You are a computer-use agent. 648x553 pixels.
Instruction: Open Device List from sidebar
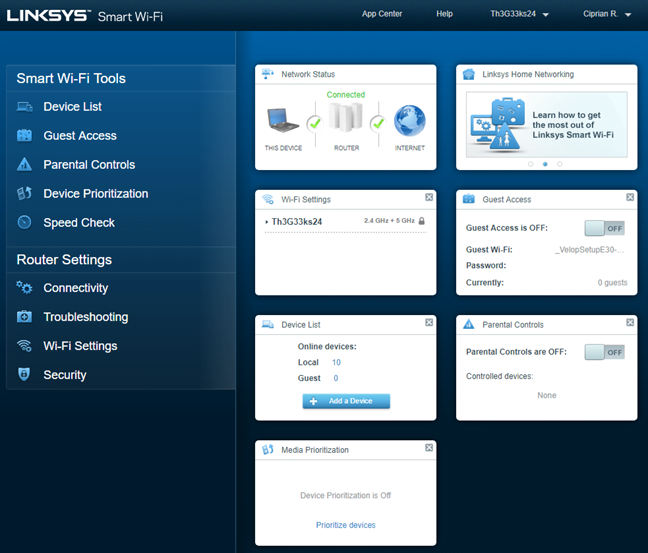[x=72, y=107]
